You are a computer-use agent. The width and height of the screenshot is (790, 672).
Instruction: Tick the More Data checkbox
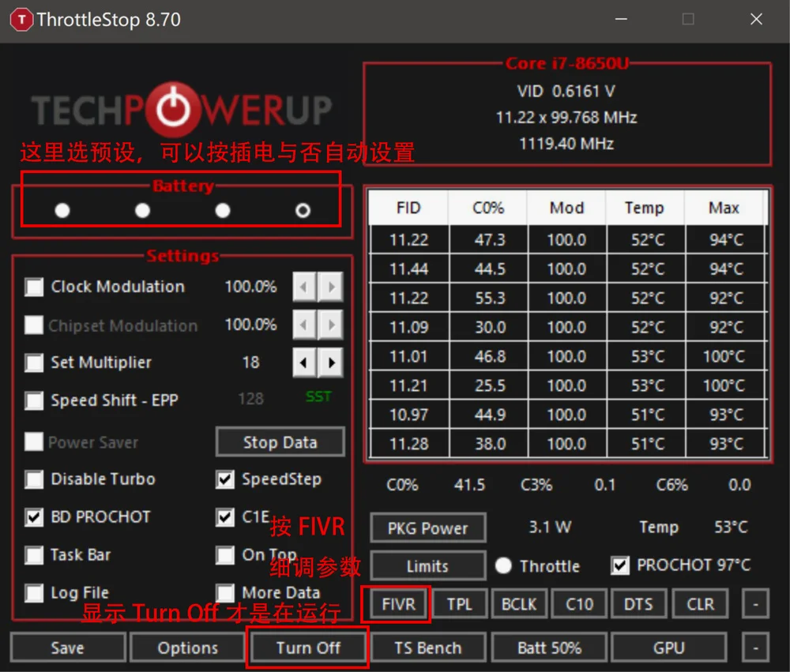(225, 593)
